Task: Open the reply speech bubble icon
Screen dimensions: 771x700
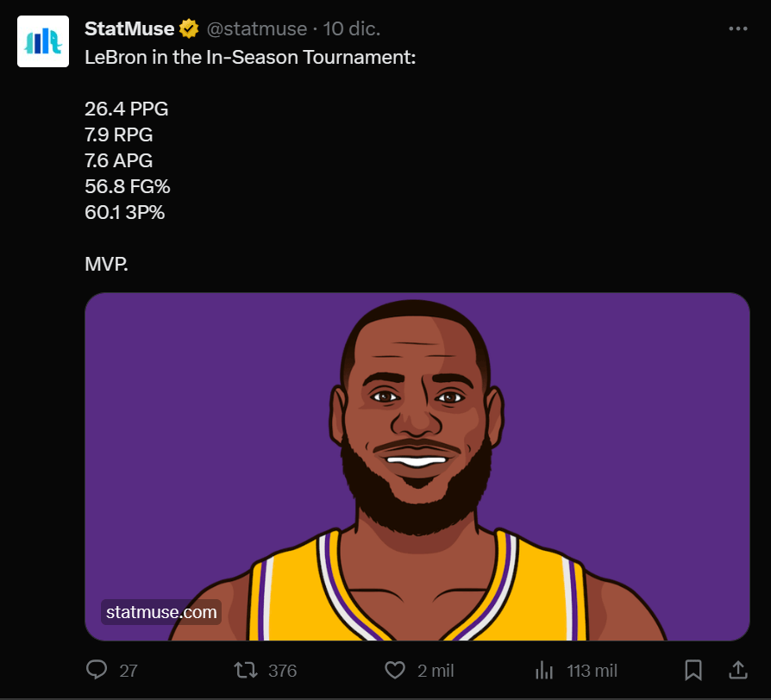Action: coord(97,670)
